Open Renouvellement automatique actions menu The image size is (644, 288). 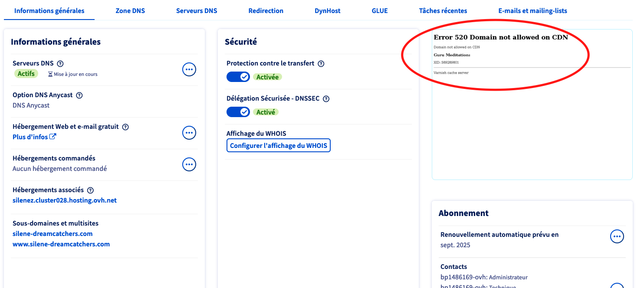tap(617, 236)
